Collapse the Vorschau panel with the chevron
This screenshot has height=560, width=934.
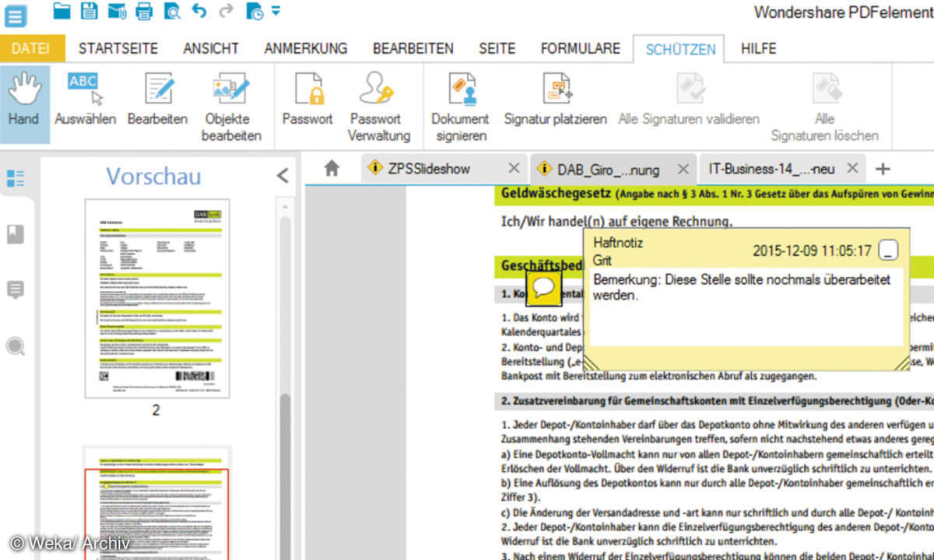coord(283,176)
